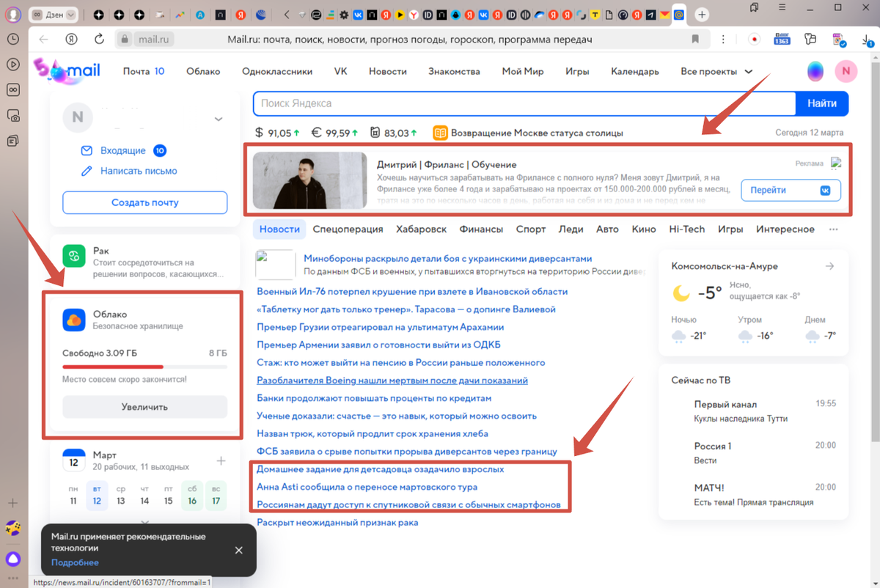Close the recommendation technologies notice
The image size is (880, 588).
238,550
